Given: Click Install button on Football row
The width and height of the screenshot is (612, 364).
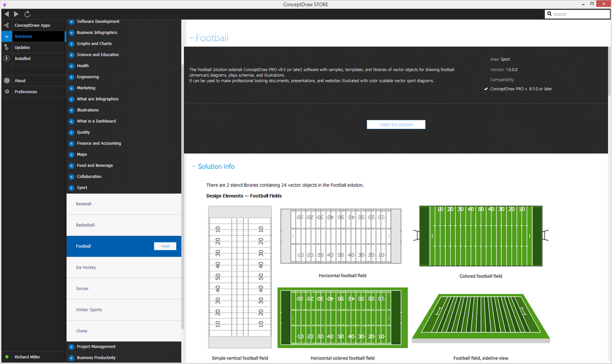Looking at the screenshot, I should click(165, 246).
